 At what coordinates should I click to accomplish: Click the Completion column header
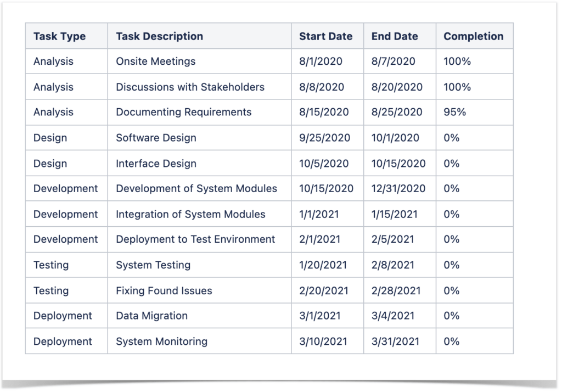(x=474, y=36)
